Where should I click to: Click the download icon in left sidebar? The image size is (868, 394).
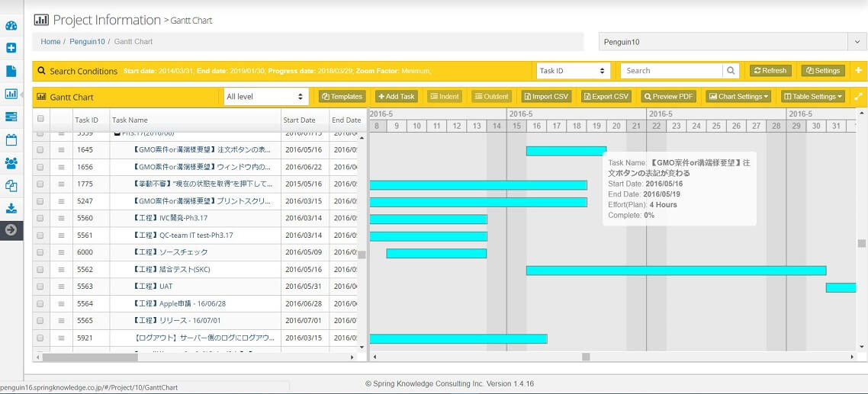coord(11,208)
